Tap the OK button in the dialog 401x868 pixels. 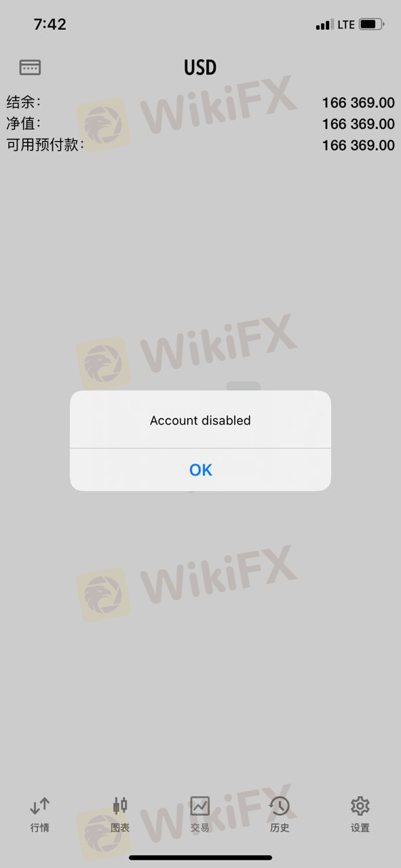(200, 469)
